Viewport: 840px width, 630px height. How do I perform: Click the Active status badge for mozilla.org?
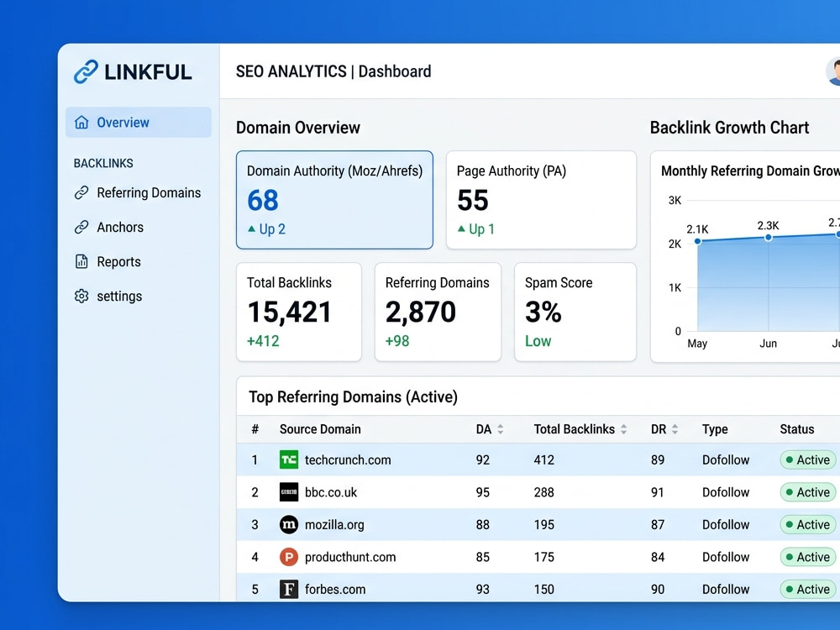[807, 524]
